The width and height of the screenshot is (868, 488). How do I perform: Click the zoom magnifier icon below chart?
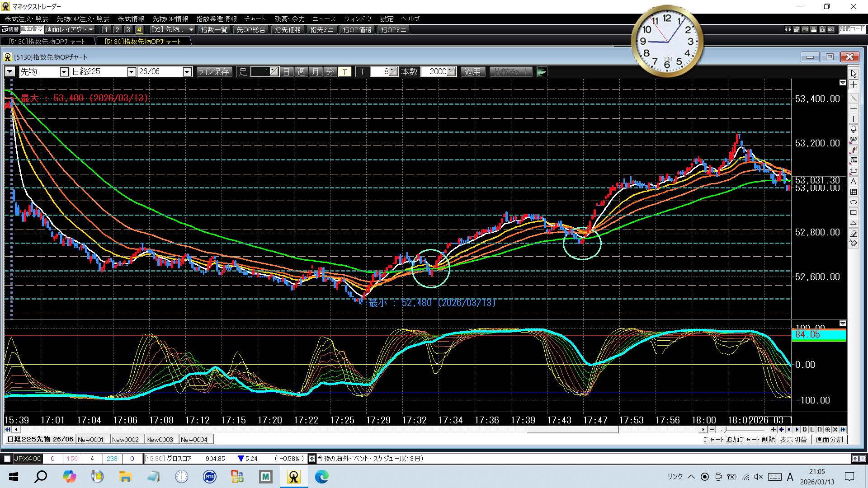pyautogui.click(x=827, y=429)
